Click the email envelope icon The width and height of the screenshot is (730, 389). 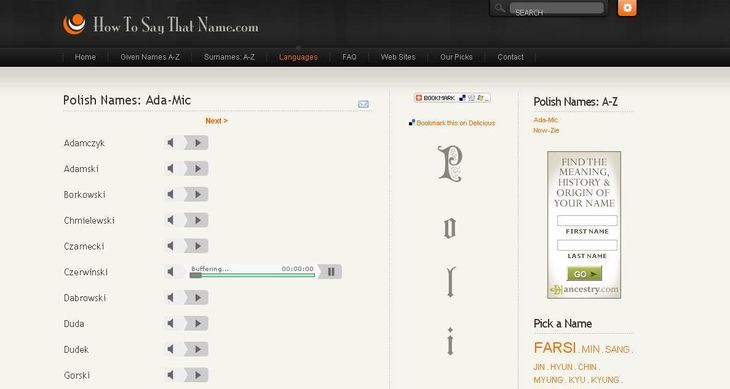[363, 104]
